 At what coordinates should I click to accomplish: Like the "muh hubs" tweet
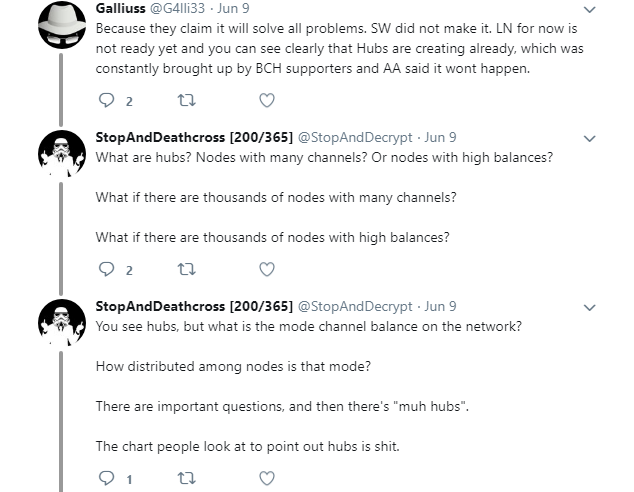266,479
